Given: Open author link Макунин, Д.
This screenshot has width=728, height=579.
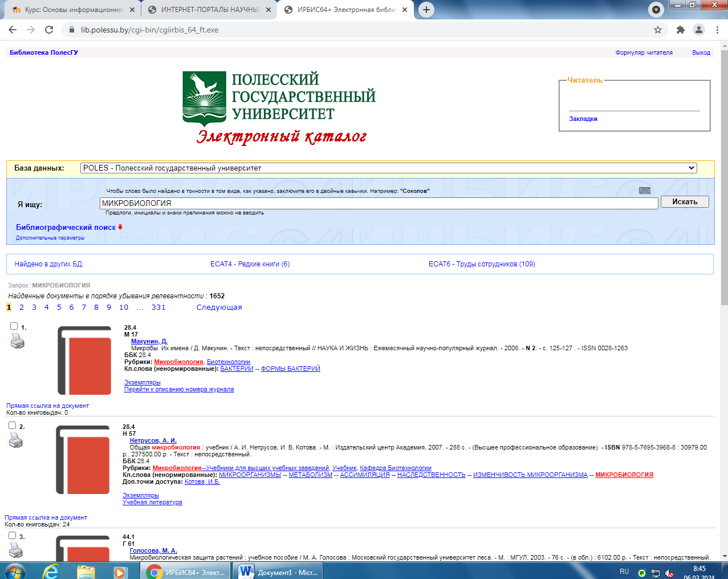Looking at the screenshot, I should [x=149, y=341].
